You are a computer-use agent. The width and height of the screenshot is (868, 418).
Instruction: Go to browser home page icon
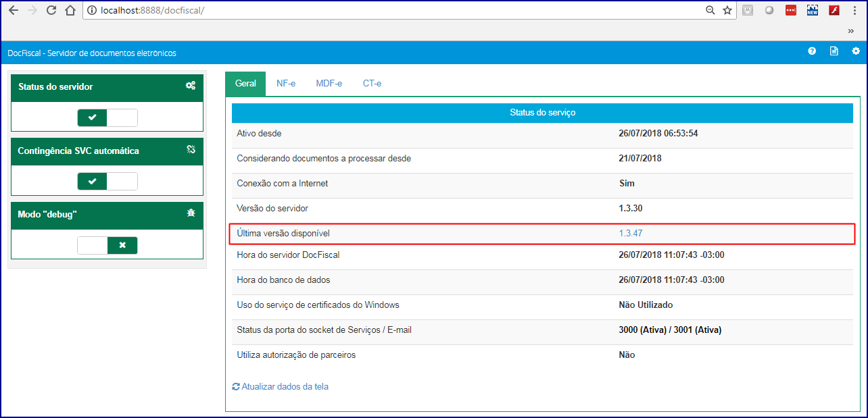click(70, 10)
